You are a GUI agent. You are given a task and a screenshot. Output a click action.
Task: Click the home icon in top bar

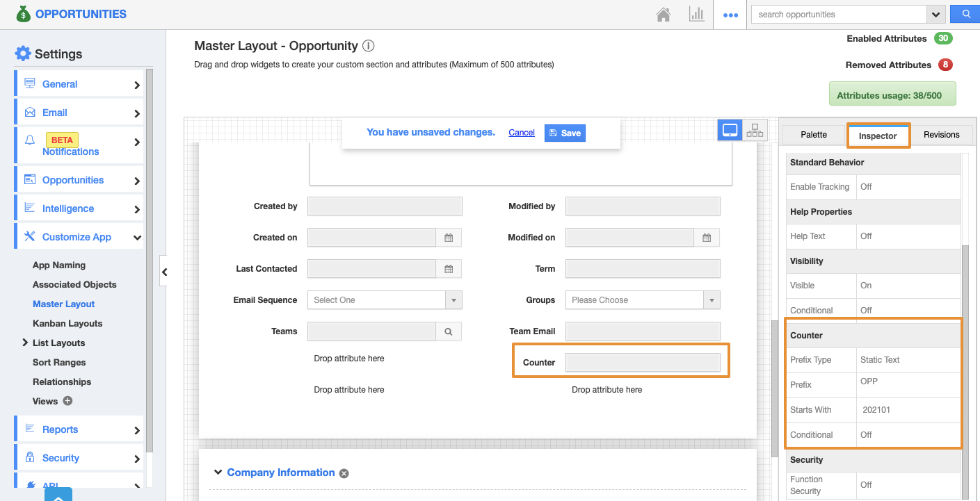664,15
